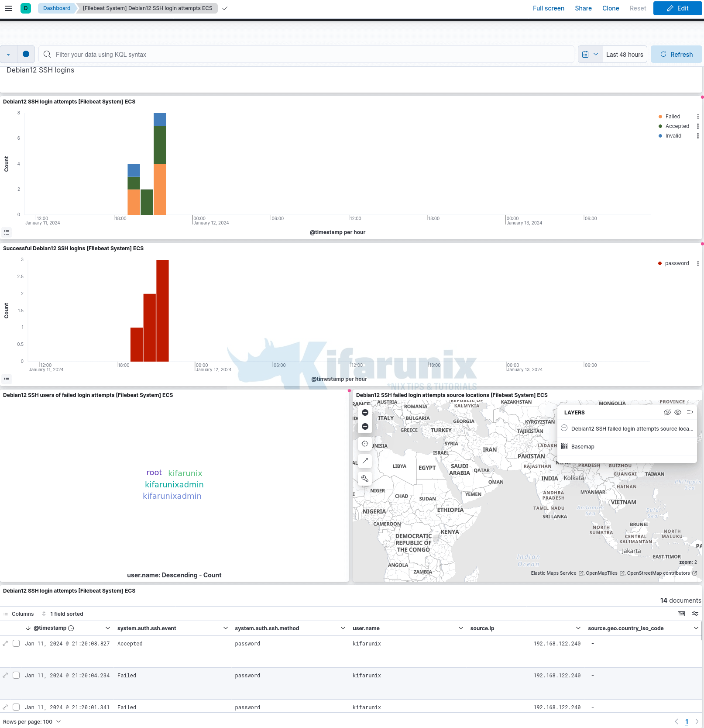Open the calendar quick date menu
704x728 pixels.
coord(590,55)
